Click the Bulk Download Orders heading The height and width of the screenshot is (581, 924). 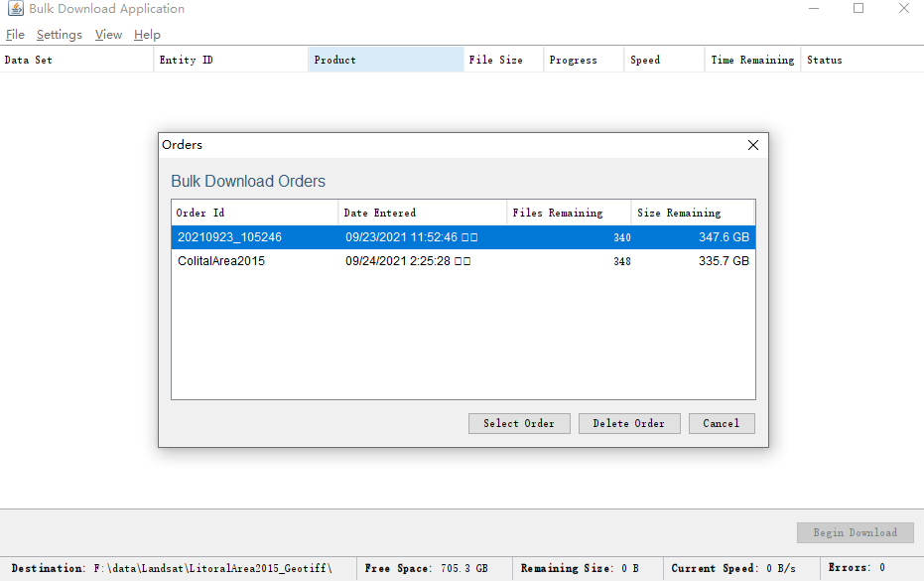tap(248, 181)
